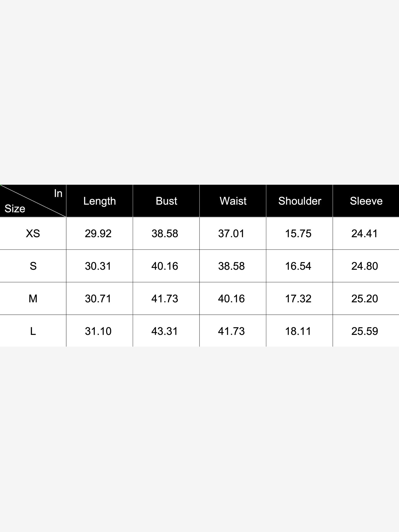Image resolution: width=399 pixels, height=532 pixels.
Task: Click the S size row label
Action: click(33, 266)
